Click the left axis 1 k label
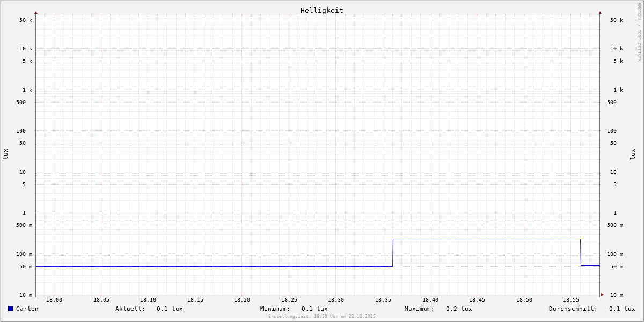Screen dimensions: 644x322 click(x=27, y=90)
